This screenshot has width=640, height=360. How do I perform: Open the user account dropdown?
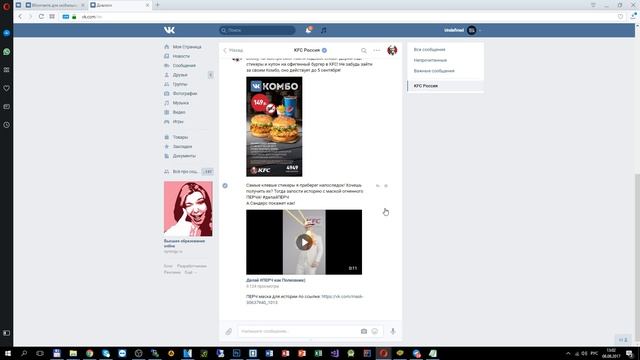pyautogui.click(x=462, y=30)
